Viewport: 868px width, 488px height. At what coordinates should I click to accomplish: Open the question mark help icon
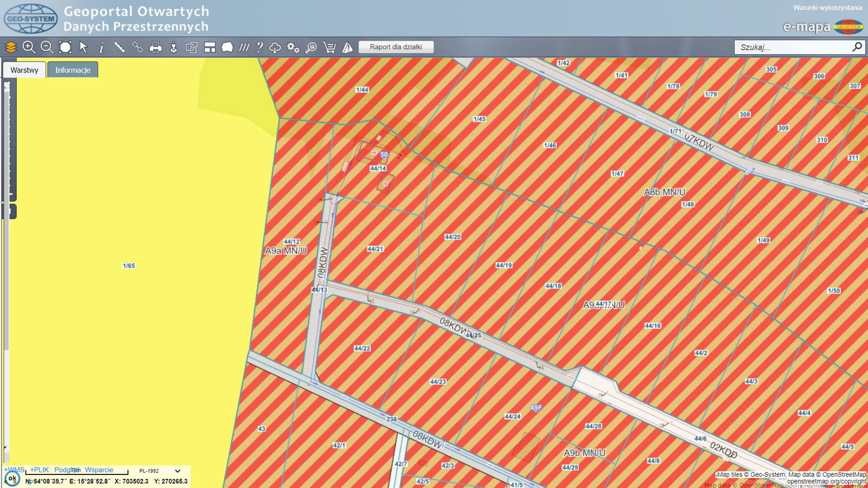point(260,47)
